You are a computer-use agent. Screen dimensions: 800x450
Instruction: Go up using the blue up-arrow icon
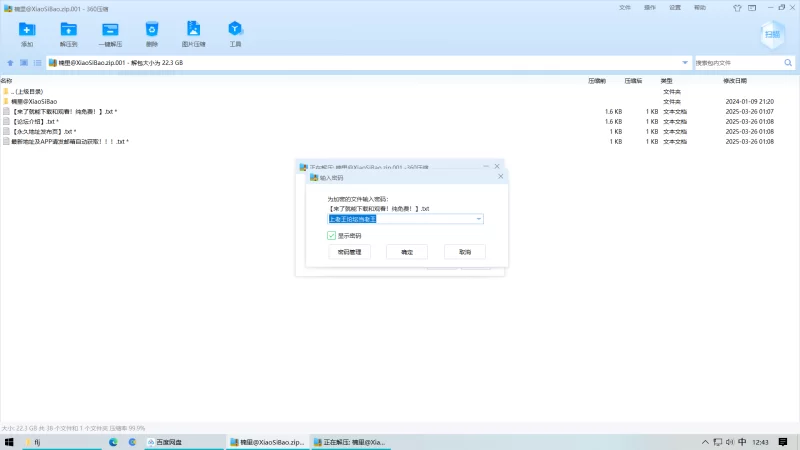click(x=10, y=63)
